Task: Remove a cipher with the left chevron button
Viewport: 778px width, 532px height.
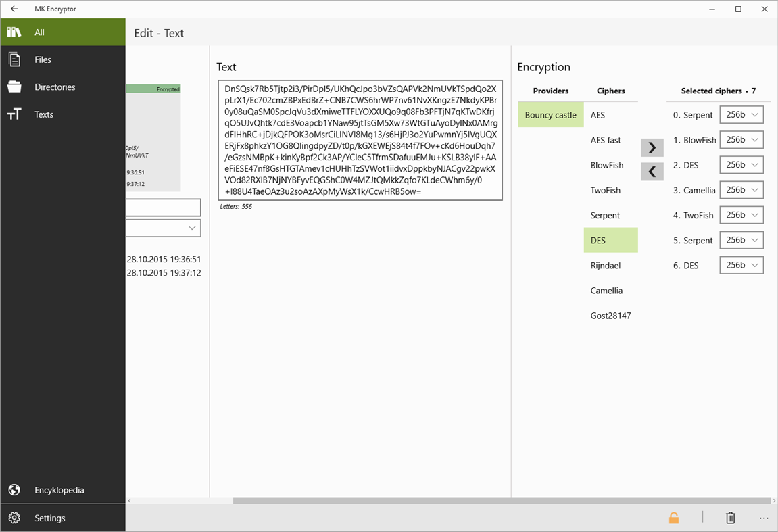Action: point(652,171)
